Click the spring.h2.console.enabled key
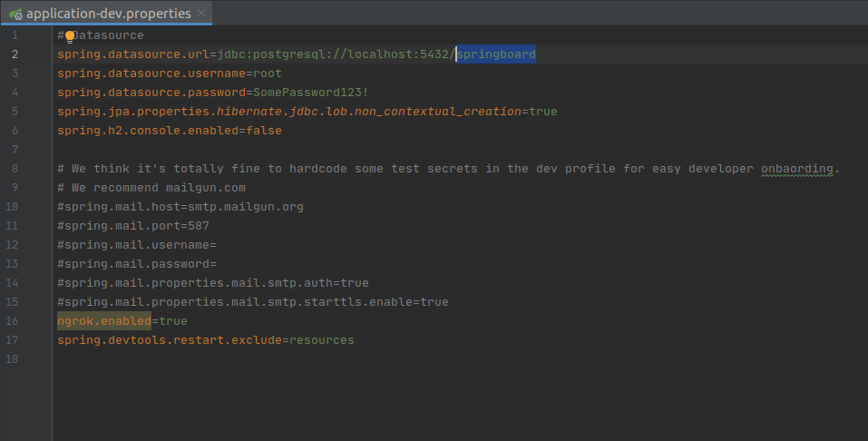 tap(148, 130)
